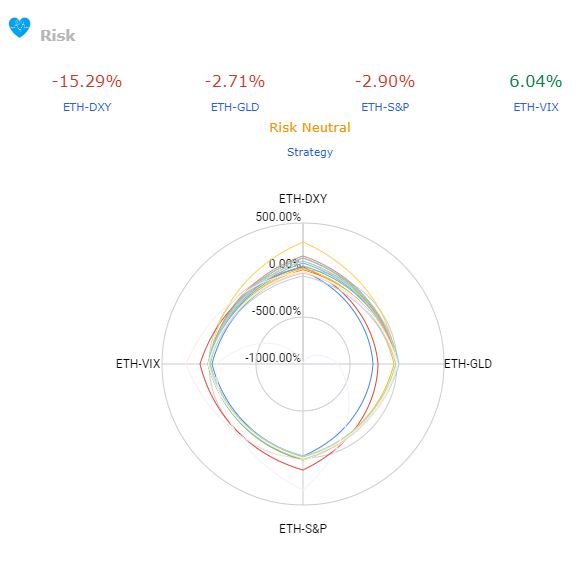Open the ETH-S&P correlation link
The image size is (579, 570).
pyautogui.click(x=385, y=107)
